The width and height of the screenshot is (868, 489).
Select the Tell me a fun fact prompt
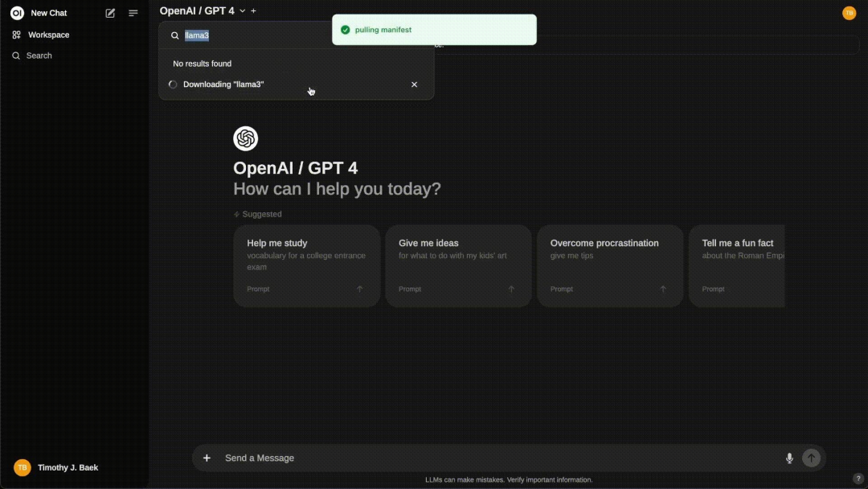coord(737,266)
